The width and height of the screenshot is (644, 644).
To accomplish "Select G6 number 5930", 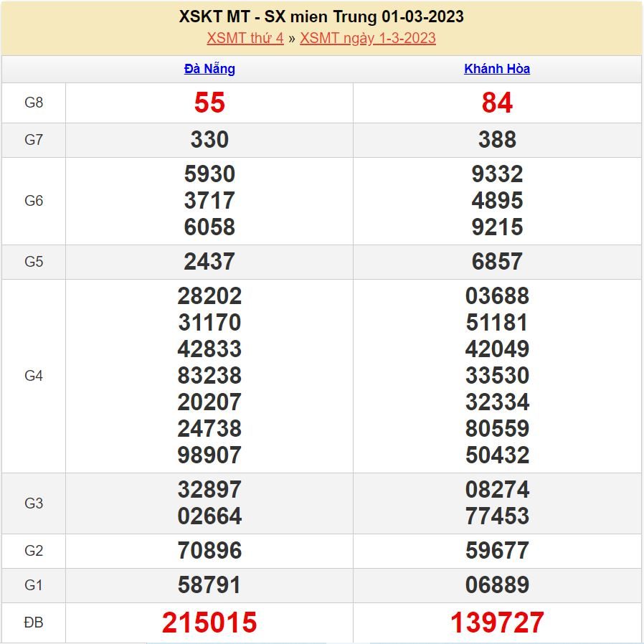I will [209, 174].
